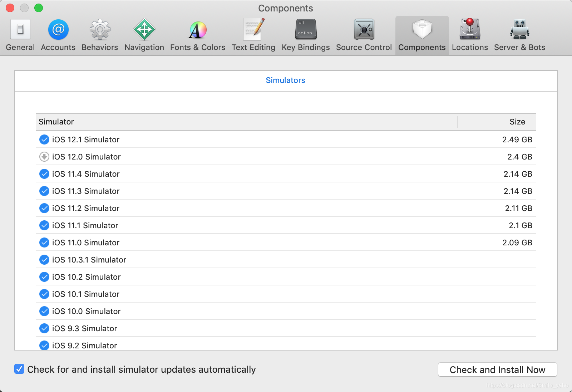Select iOS 10.0 Simulator row text
This screenshot has height=392, width=572.
coord(87,312)
